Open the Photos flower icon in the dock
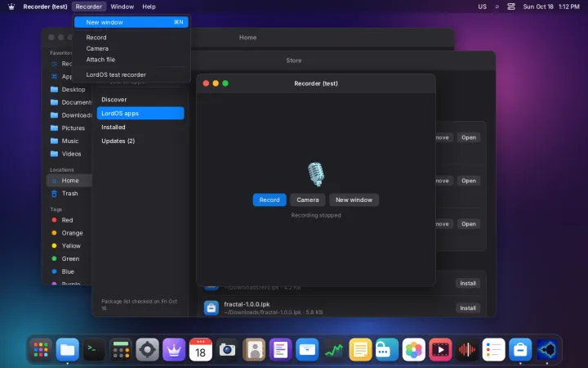 pyautogui.click(x=413, y=350)
